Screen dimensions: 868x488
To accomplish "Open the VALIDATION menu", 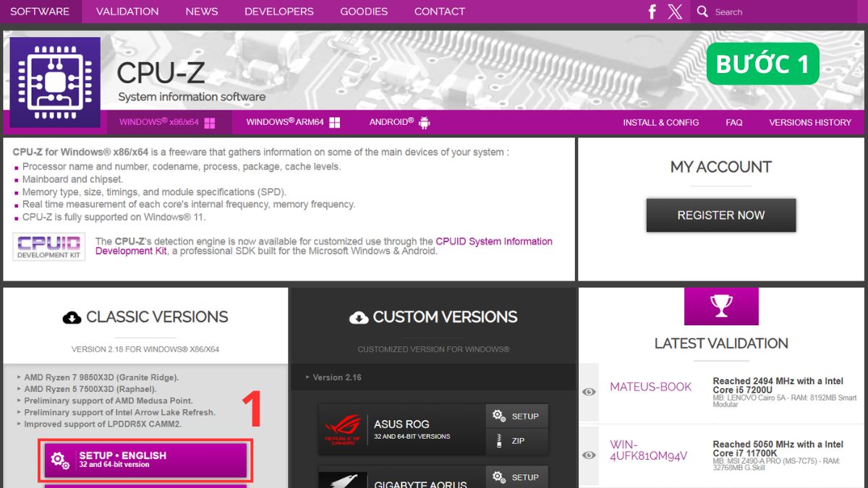I will click(127, 12).
